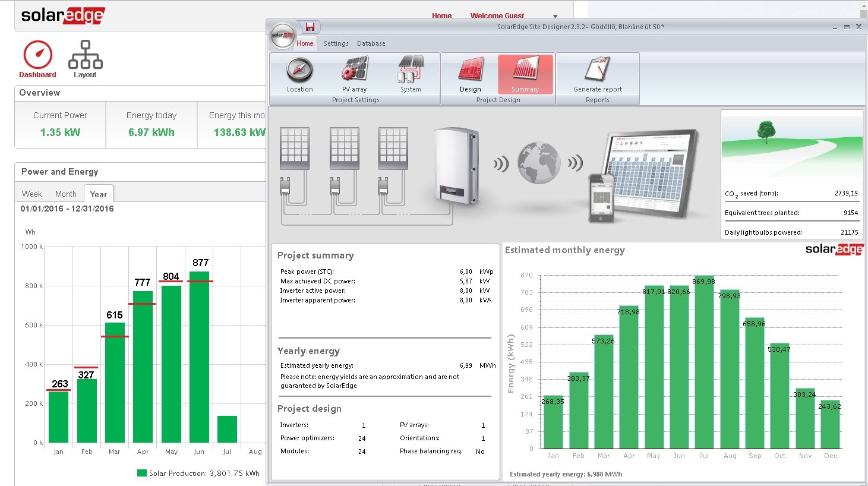Click the Generate report icon
Image resolution: width=868 pixels, height=486 pixels.
pos(598,69)
